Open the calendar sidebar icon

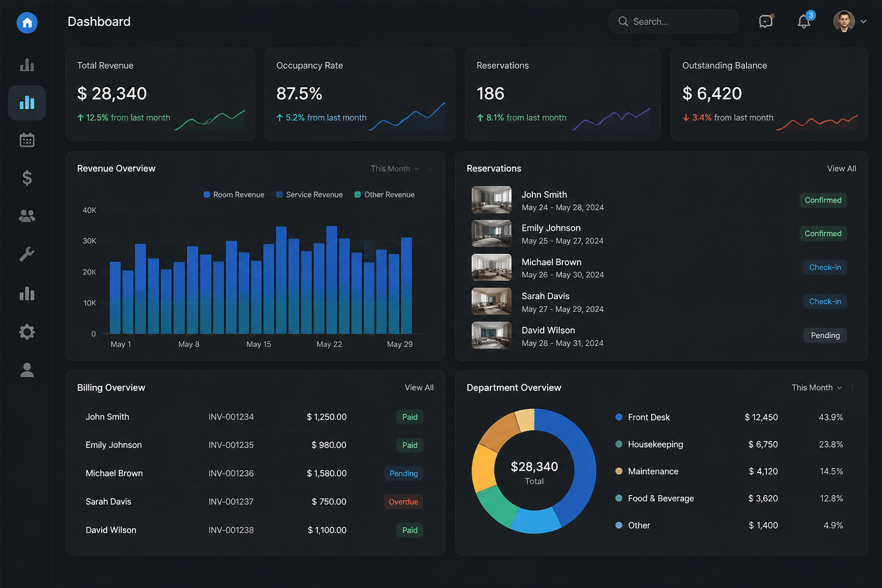(x=27, y=140)
